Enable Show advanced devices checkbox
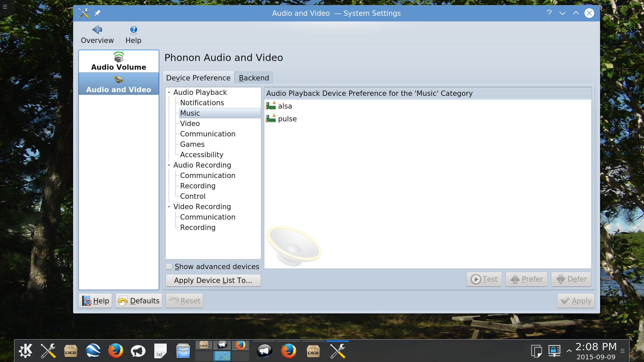Viewport: 644px width, 362px height. [169, 267]
